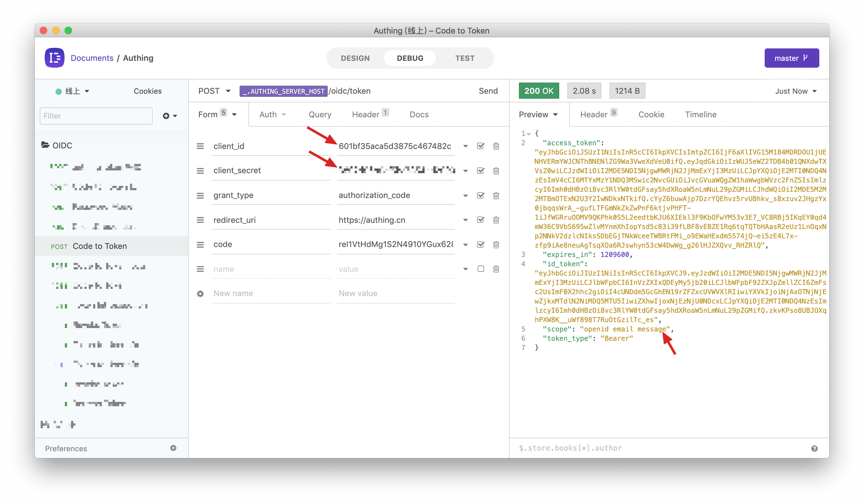Click the plus create-request icon
864x504 pixels.
(x=166, y=116)
